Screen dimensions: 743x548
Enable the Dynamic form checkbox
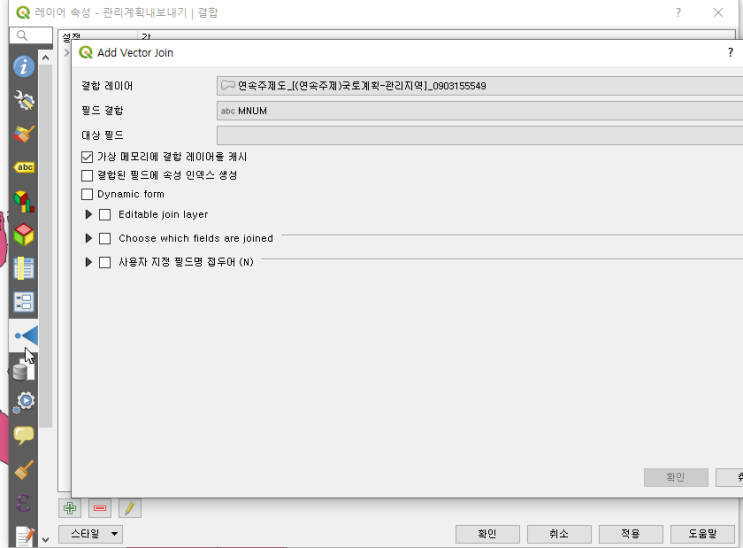click(x=87, y=194)
